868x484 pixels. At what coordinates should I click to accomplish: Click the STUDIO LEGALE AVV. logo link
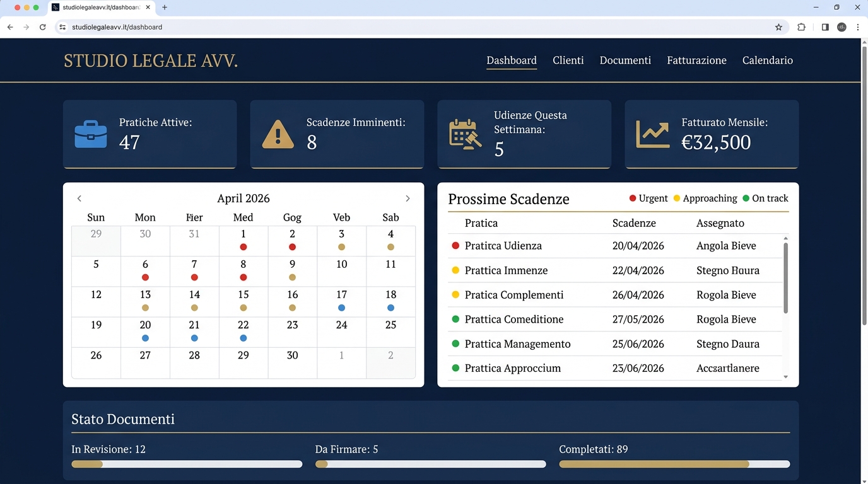tap(151, 60)
